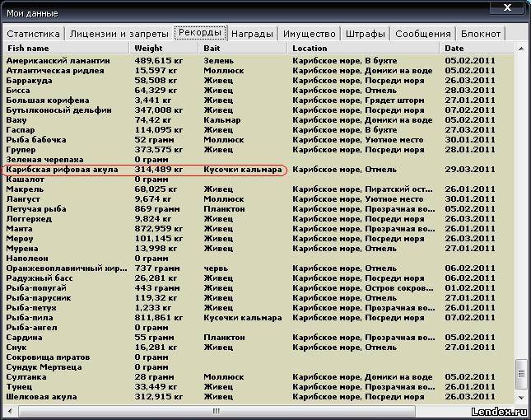The width and height of the screenshot is (531, 420).
Task: Click the Bait column header
Action: point(244,49)
